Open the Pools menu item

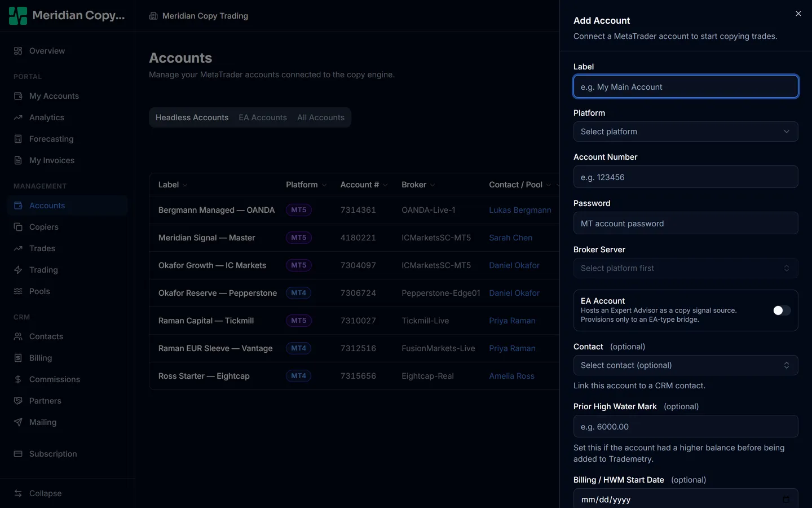point(68,291)
